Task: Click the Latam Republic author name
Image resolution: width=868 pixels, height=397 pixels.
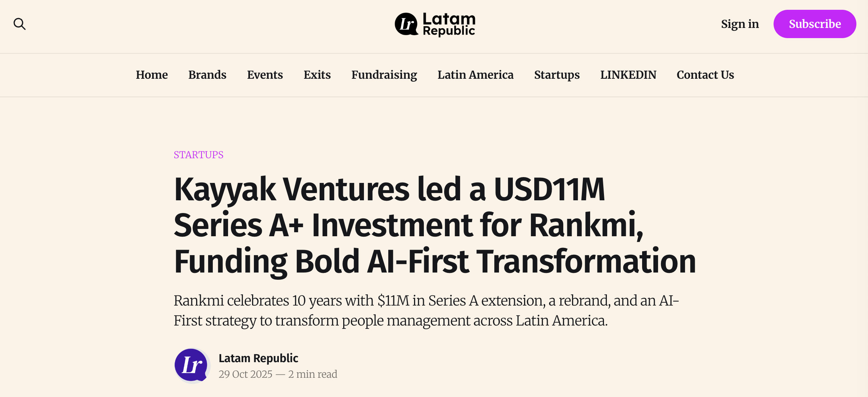Action: [x=258, y=358]
